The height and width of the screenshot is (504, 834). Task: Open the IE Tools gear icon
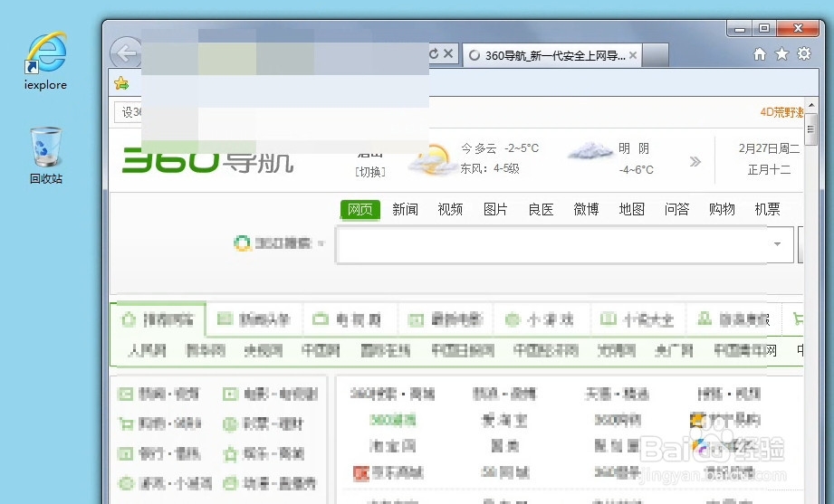click(x=804, y=53)
